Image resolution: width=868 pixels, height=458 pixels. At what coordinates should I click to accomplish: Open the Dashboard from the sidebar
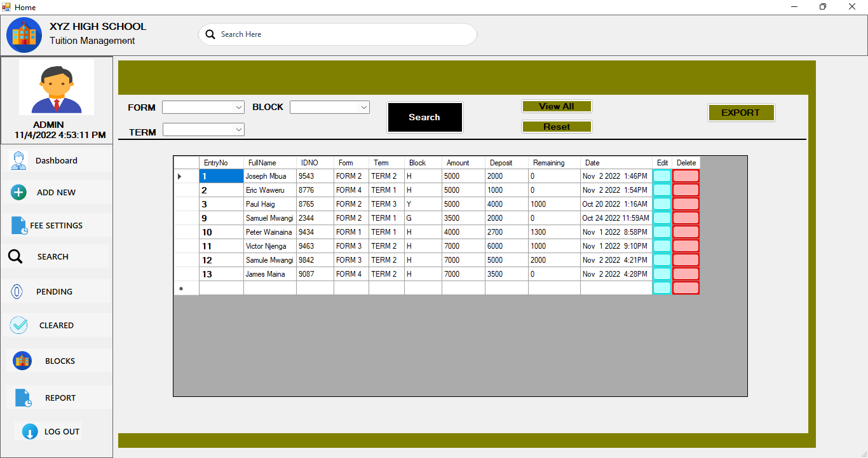click(56, 160)
